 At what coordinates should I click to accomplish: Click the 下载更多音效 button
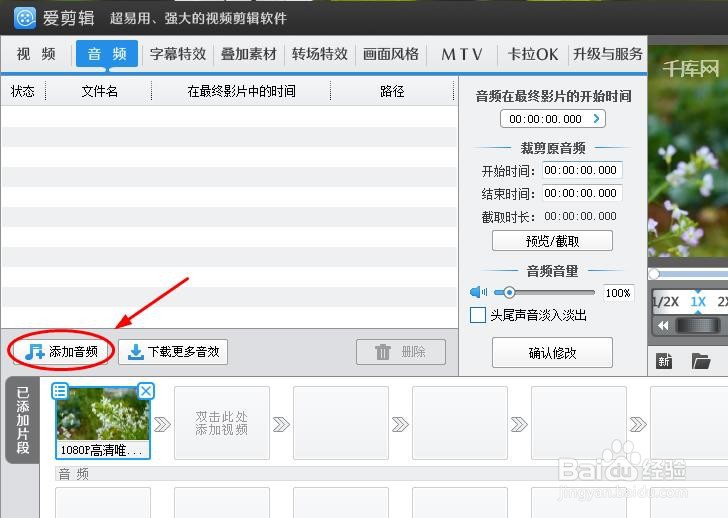point(173,351)
